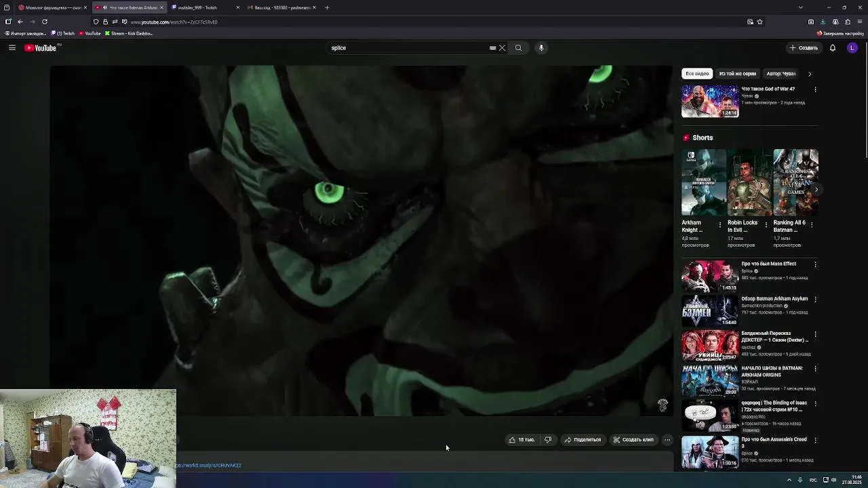The width and height of the screenshot is (868, 488).
Task: Open the on-screen keyboard in the search field
Action: (x=492, y=47)
